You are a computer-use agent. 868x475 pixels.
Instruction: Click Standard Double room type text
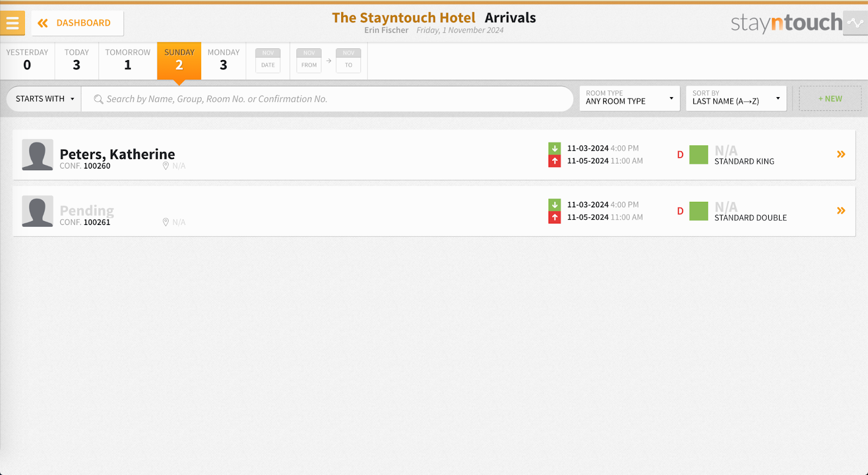coord(750,218)
